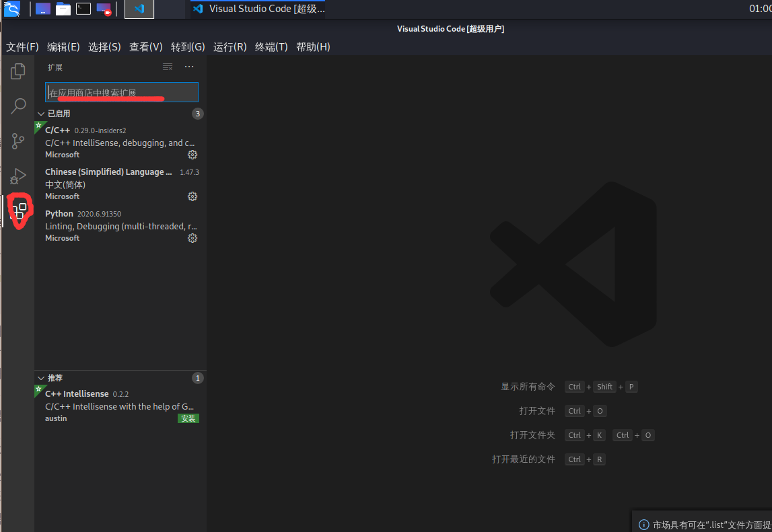Focus the extension marketplace search box

[122, 93]
